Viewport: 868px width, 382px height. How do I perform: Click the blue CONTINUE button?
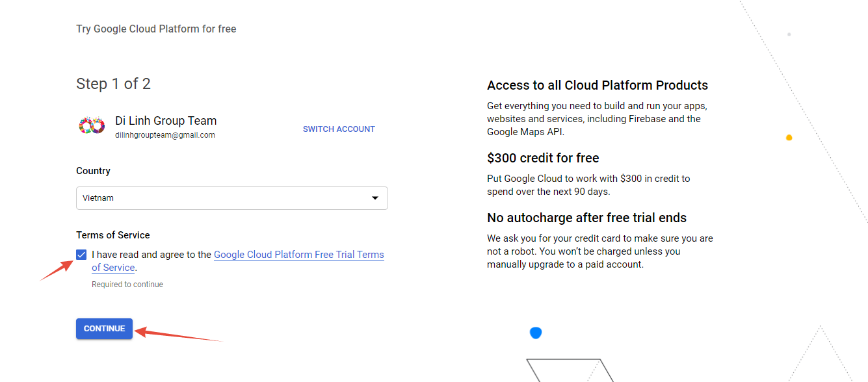104,329
